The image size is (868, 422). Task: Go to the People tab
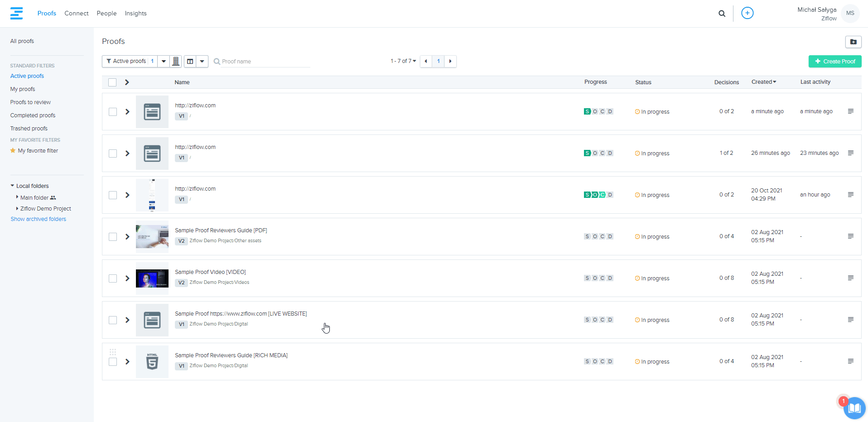click(106, 14)
